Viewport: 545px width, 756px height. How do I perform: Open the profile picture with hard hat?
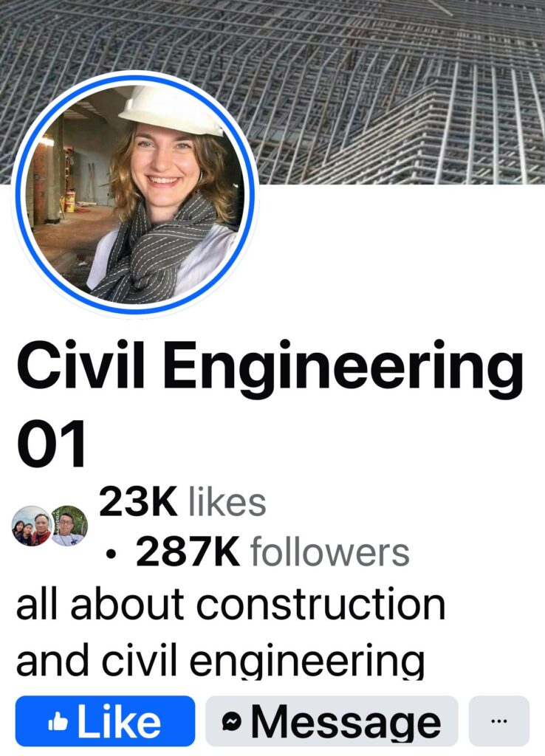135,193
